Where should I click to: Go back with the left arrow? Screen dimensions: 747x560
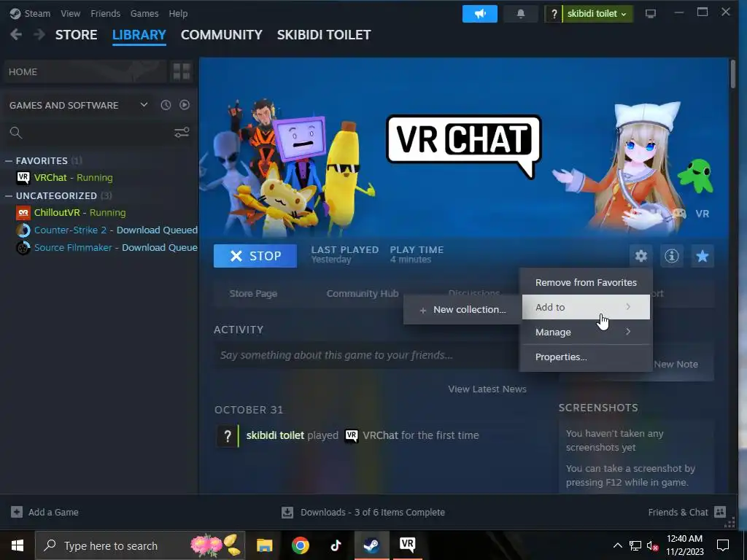point(16,34)
